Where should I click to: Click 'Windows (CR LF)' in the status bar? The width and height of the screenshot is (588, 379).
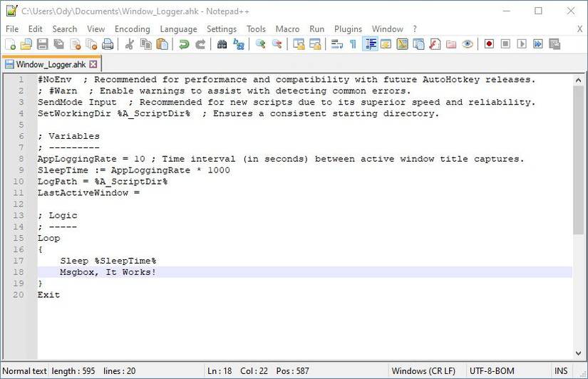(x=423, y=370)
